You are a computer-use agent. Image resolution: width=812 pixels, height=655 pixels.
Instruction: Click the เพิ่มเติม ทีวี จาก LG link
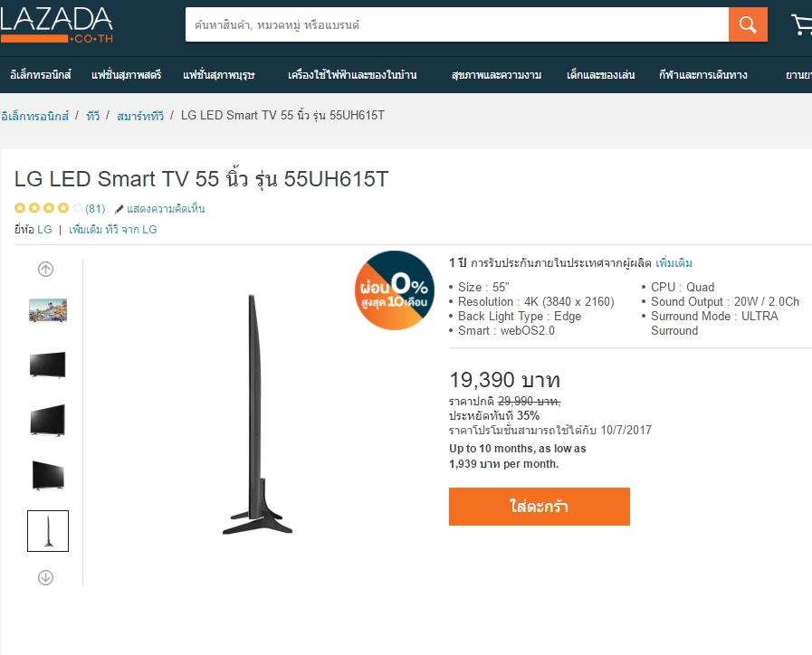(113, 229)
